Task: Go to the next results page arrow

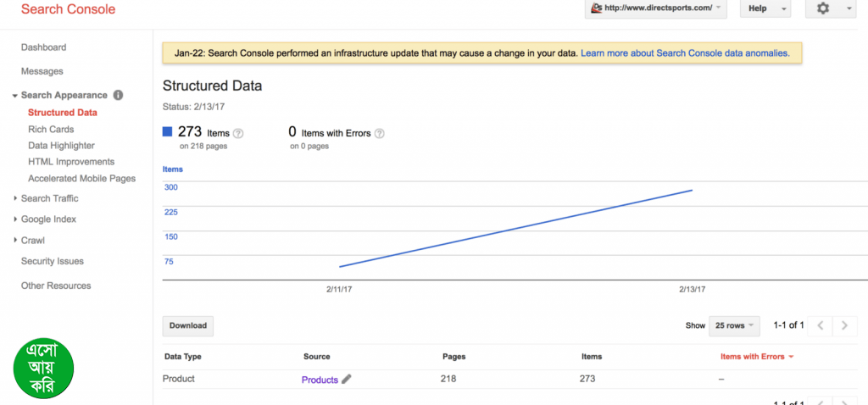Action: coord(844,325)
